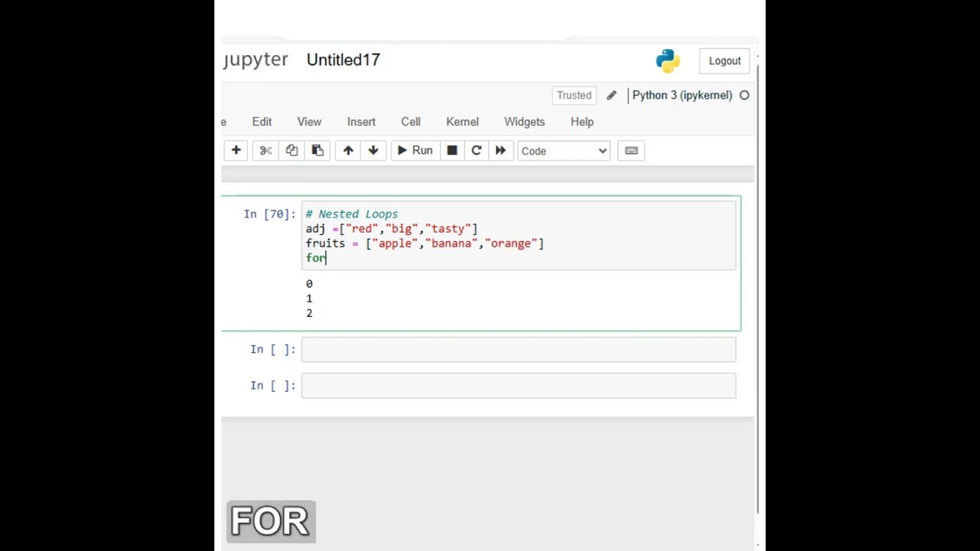Click the pencil edit mode indicator
Image resolution: width=980 pixels, height=551 pixels.
coord(611,96)
